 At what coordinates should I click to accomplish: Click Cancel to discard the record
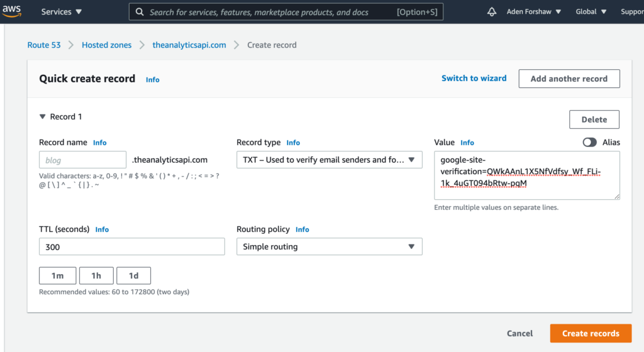[519, 334]
